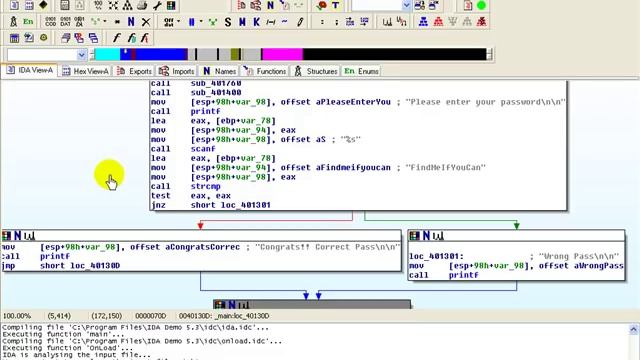Viewport: 640px width, 360px height.
Task: Click the '0101 COD' convert-to-code icon
Action: [x=51, y=22]
